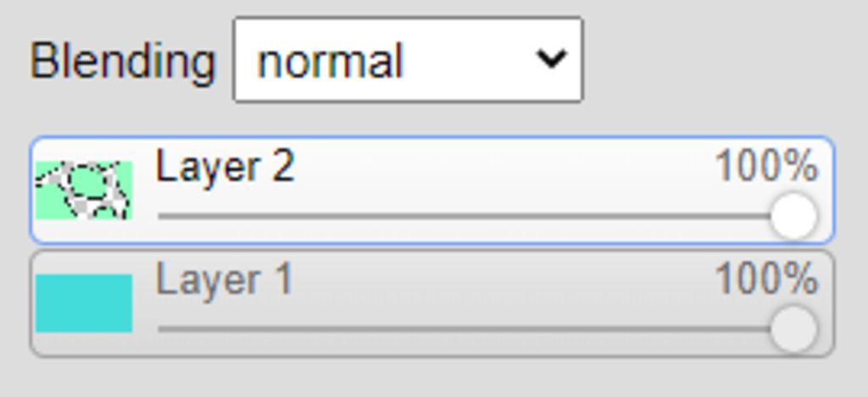Viewport: 868px width, 397px height.
Task: Click left end of Layer 2 opacity track
Action: (x=162, y=216)
